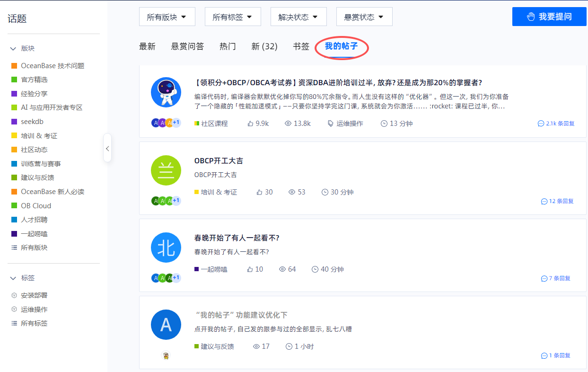Image resolution: width=588 pixels, height=372 pixels.
Task: Open the 解决状态 filter dropdown
Action: click(298, 17)
